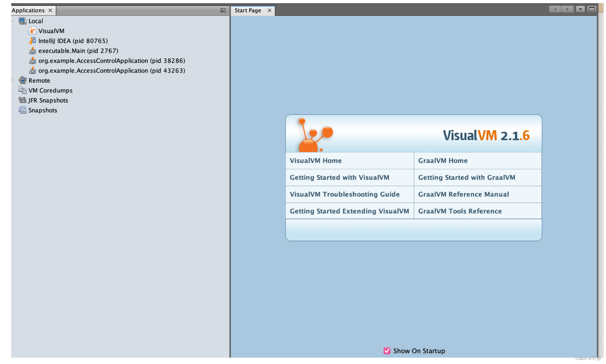Expand the Remote tree node

13,80
